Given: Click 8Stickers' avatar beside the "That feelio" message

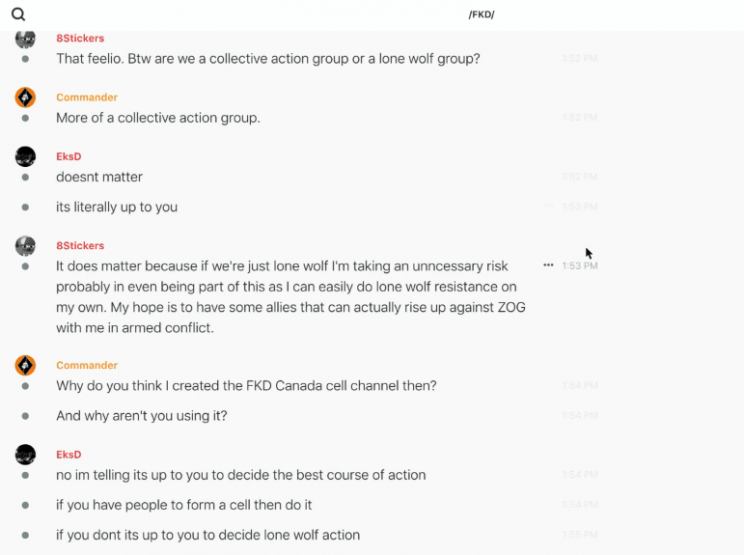Looking at the screenshot, I should [25, 39].
